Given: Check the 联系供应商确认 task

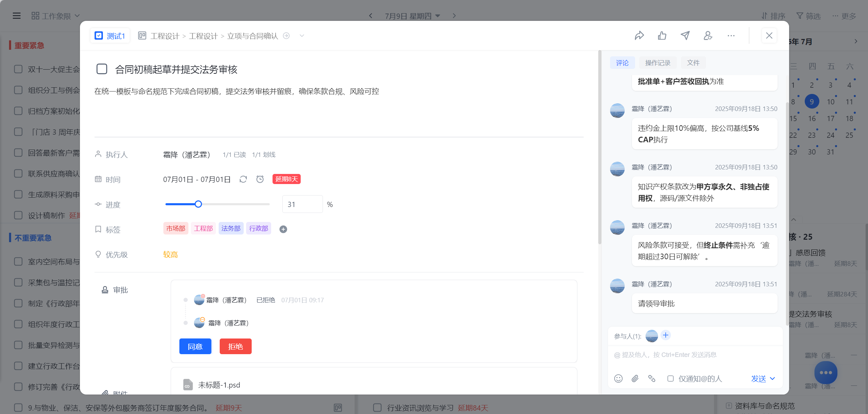Looking at the screenshot, I should coord(18,174).
